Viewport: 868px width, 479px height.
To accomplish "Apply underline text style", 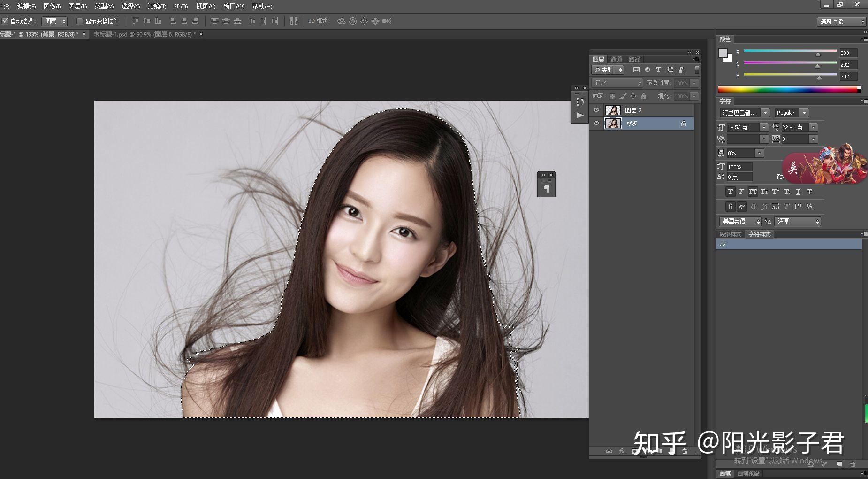I will click(798, 192).
